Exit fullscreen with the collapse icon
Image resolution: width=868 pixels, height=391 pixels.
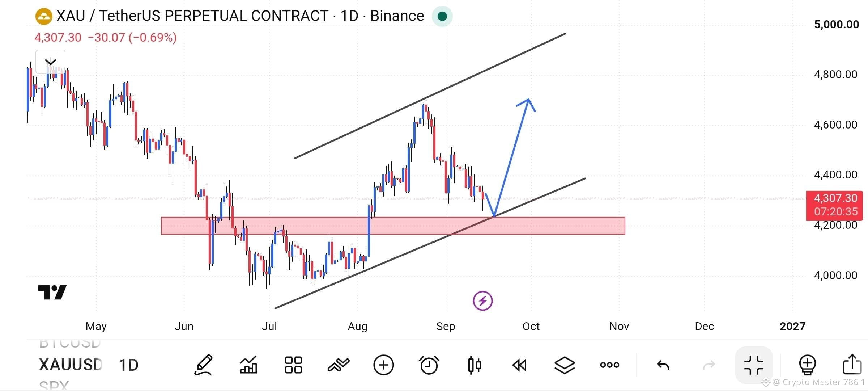point(754,365)
